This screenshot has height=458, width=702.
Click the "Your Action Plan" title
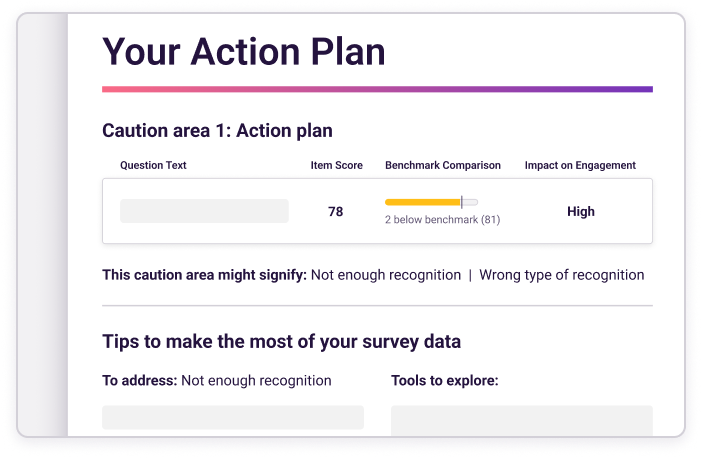(x=243, y=51)
